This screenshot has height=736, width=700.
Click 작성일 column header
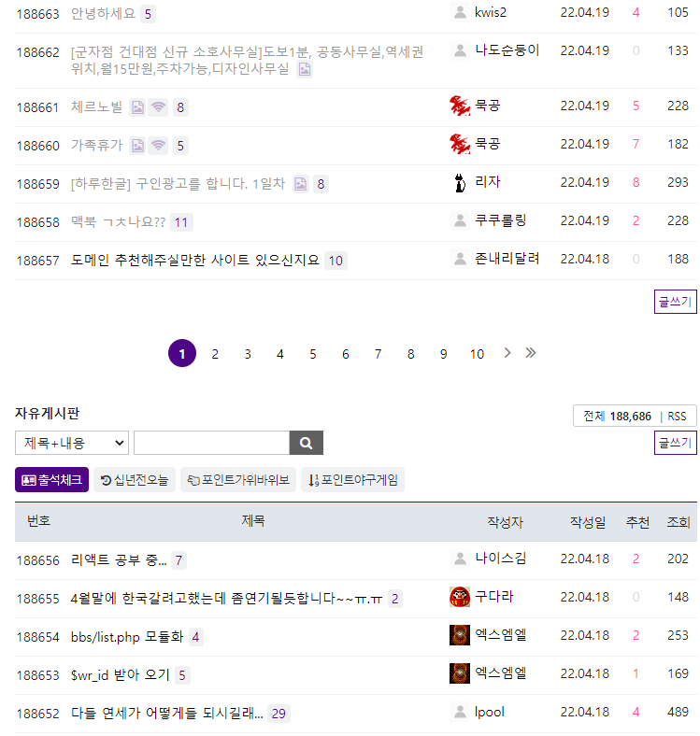coord(588,522)
